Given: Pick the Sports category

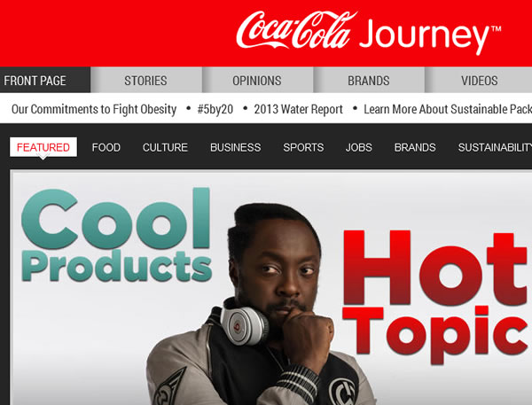Looking at the screenshot, I should point(303,147).
